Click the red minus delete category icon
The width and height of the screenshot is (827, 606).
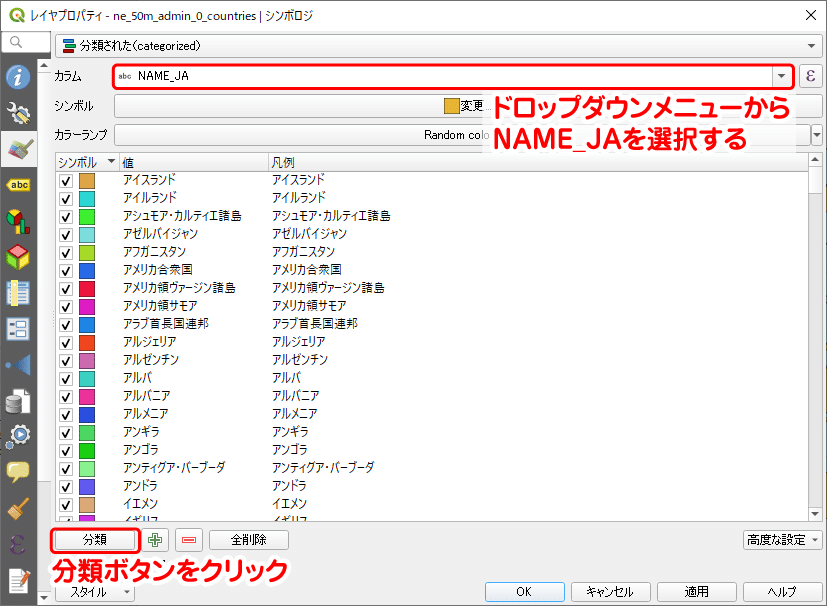[189, 540]
